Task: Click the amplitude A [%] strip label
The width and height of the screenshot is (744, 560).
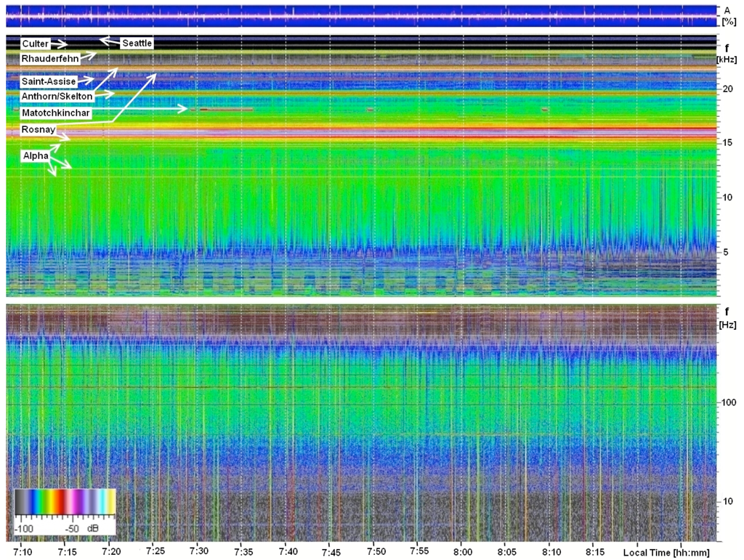Action: click(727, 16)
